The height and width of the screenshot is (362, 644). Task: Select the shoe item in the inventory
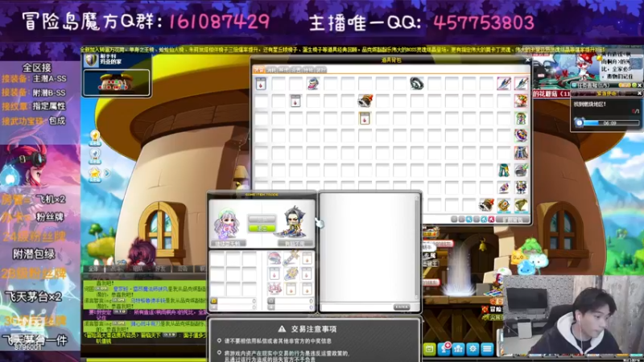click(x=313, y=84)
